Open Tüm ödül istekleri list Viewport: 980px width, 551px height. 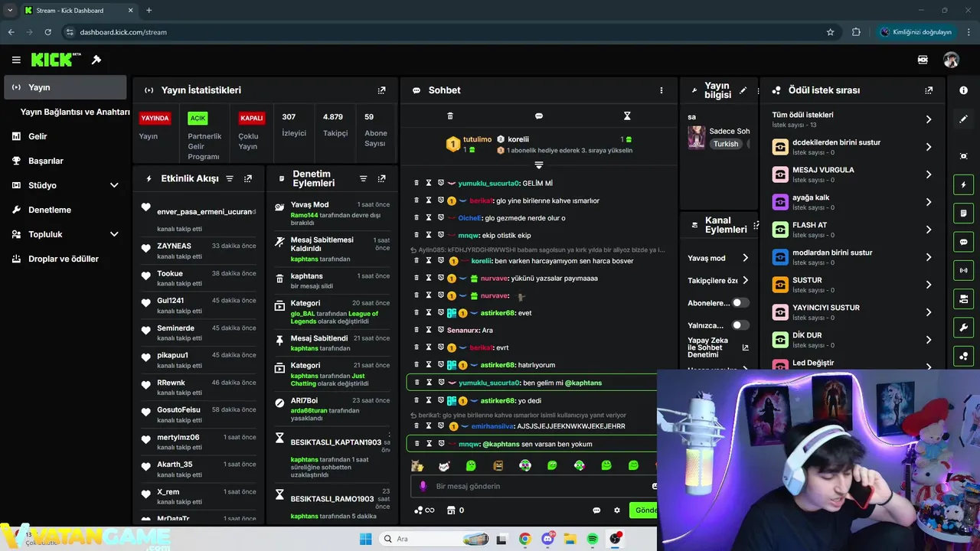click(x=853, y=119)
